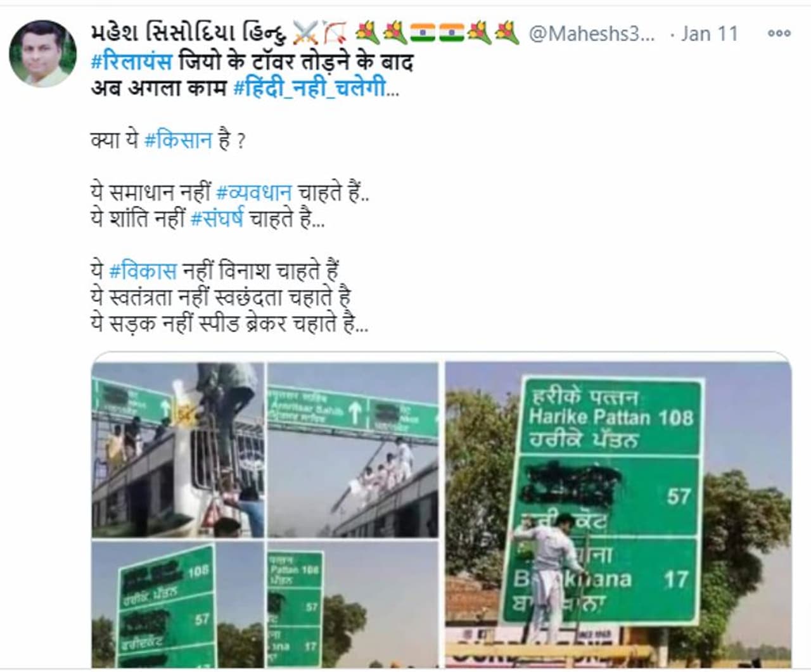Open the tweet's three-dot more options menu
The image size is (811, 672).
click(779, 34)
